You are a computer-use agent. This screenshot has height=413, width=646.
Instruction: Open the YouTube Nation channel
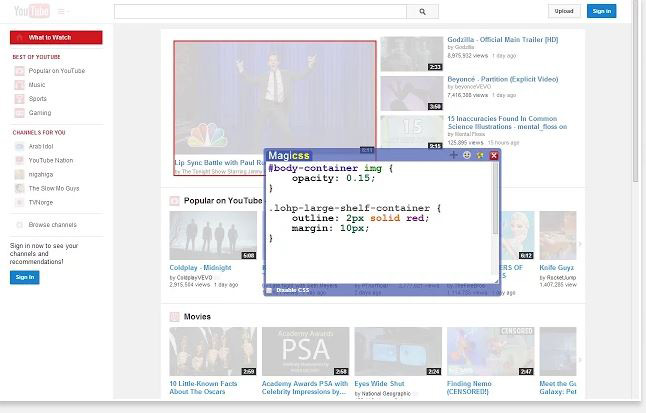(51, 160)
